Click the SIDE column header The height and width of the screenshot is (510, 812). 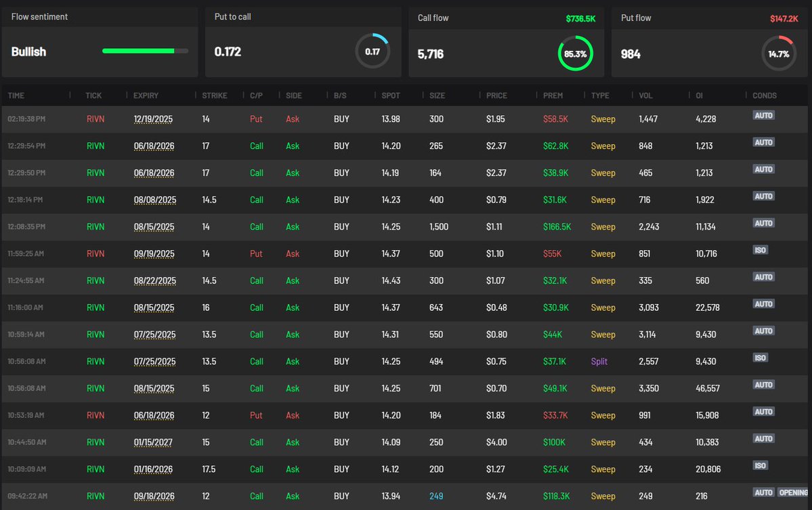coord(294,95)
